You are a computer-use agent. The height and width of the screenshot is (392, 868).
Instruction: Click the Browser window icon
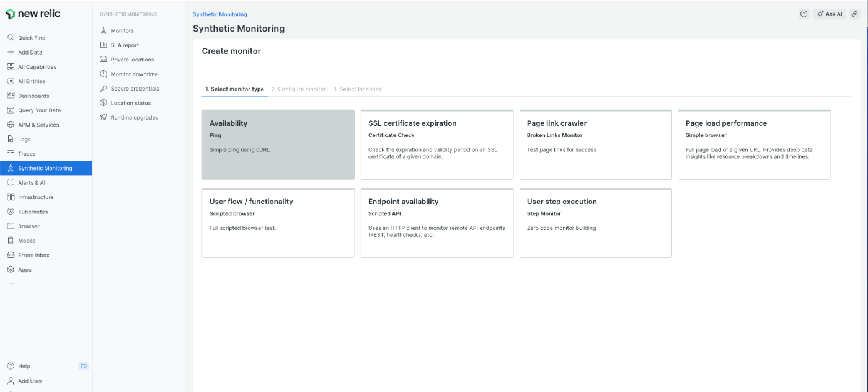click(11, 226)
